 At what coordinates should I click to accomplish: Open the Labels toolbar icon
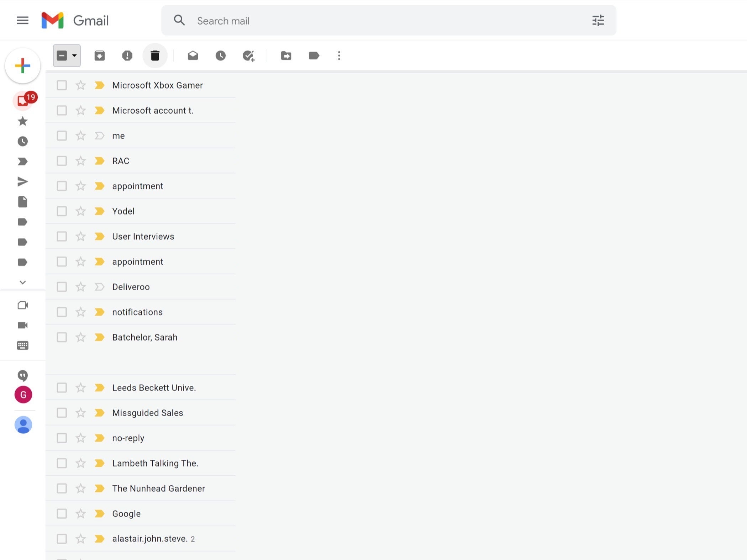pyautogui.click(x=314, y=56)
